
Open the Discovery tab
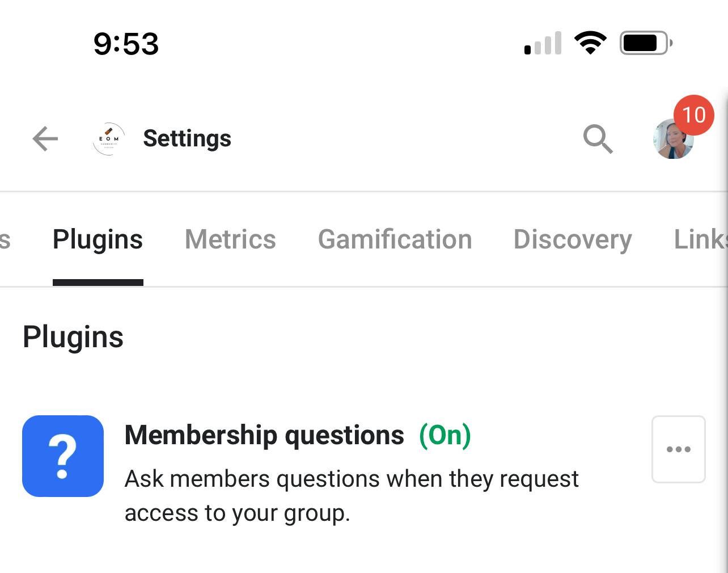click(x=573, y=239)
